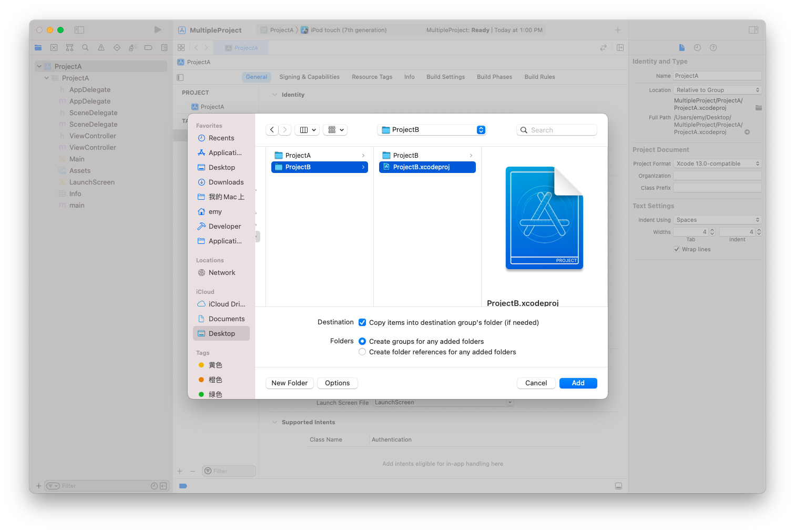Click the ProjectB.xcodeproj preview thumbnail

coord(544,218)
